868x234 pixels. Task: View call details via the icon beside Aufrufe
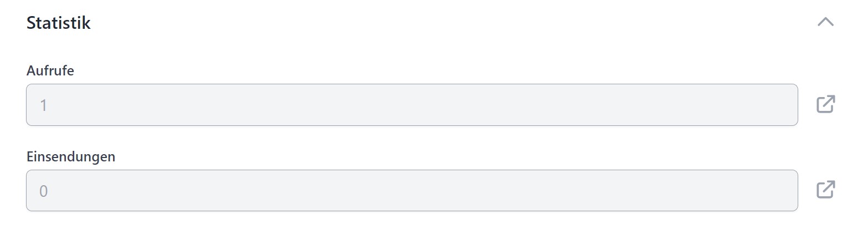point(825,104)
